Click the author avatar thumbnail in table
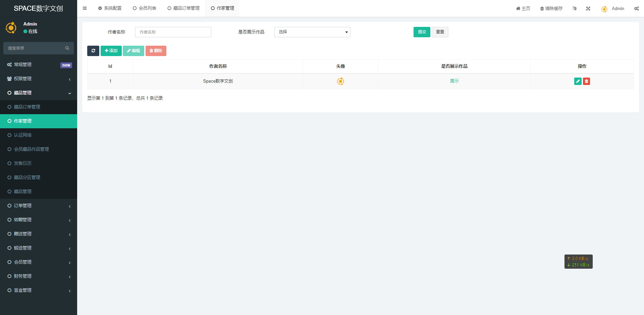Image resolution: width=644 pixels, height=315 pixels. 340,81
